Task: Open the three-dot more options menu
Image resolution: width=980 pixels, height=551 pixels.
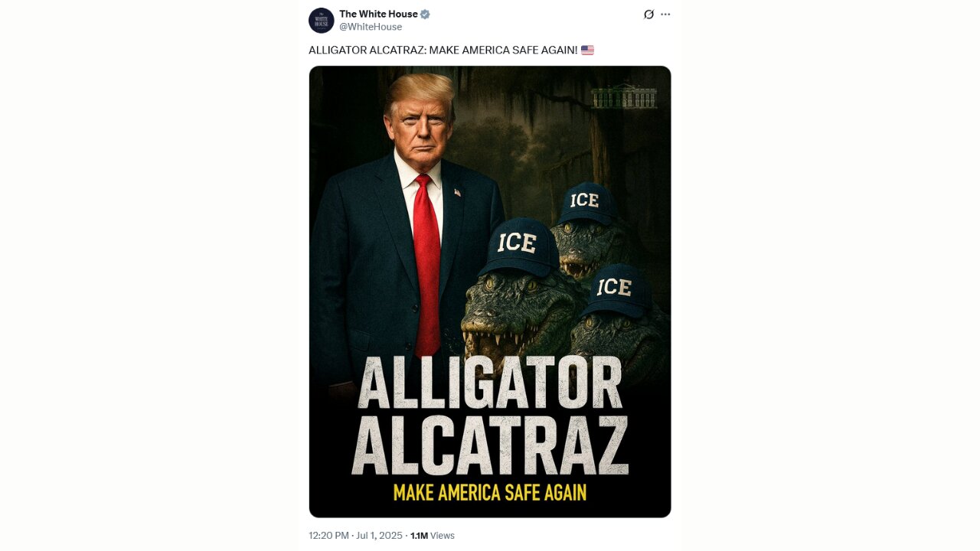Action: point(665,15)
